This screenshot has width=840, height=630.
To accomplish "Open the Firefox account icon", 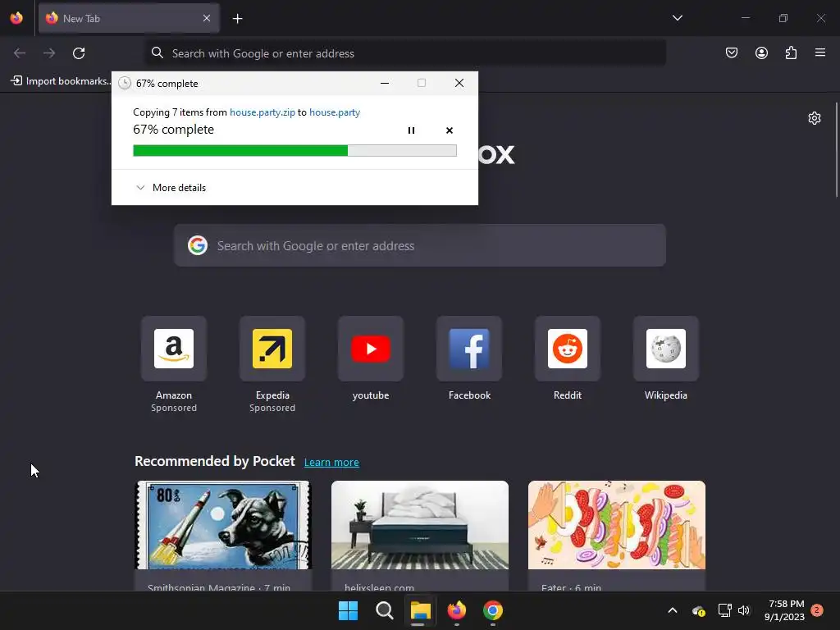I will (x=761, y=52).
